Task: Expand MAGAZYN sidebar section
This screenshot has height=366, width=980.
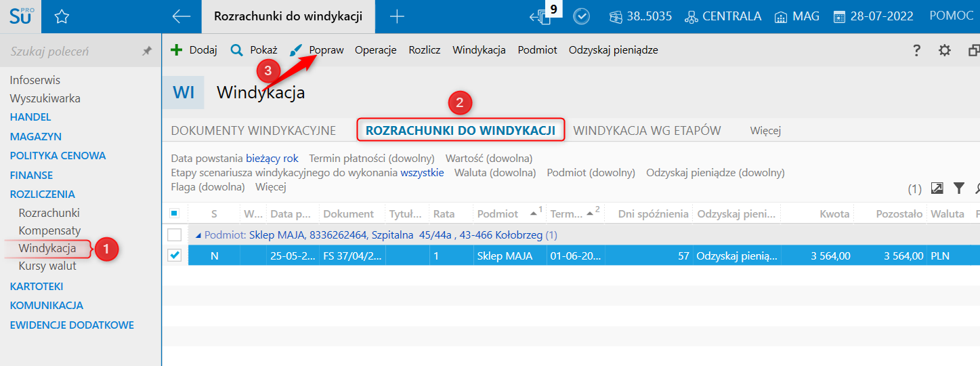Action: (36, 136)
